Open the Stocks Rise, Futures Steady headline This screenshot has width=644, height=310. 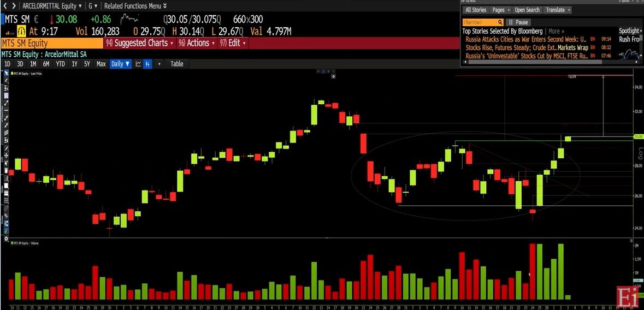click(527, 47)
